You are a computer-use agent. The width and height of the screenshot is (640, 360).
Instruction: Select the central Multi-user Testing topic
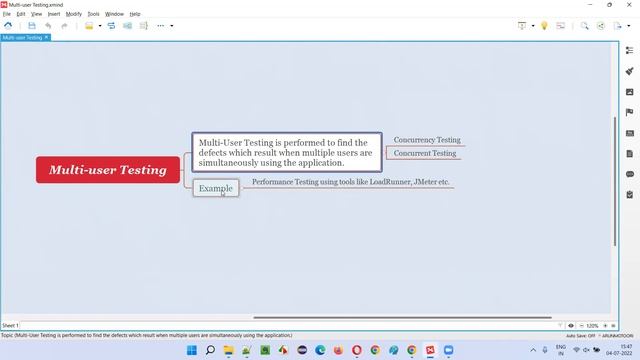tap(108, 170)
